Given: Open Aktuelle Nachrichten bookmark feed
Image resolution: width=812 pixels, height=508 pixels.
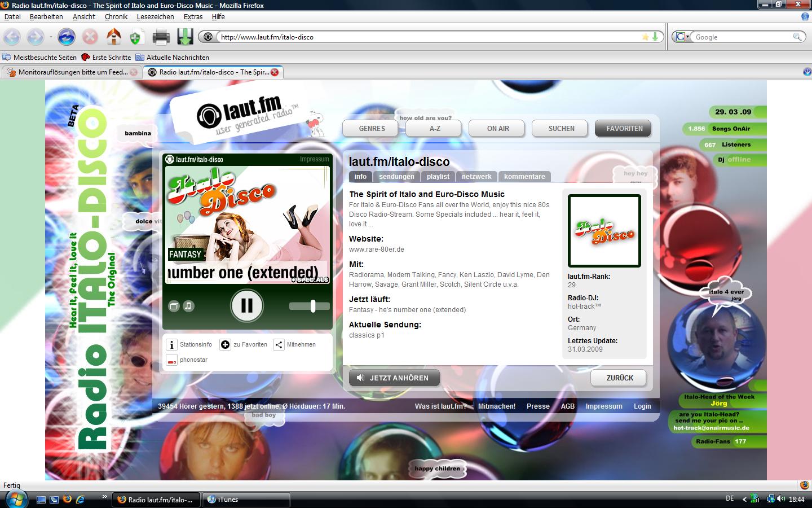Looking at the screenshot, I should click(x=172, y=58).
